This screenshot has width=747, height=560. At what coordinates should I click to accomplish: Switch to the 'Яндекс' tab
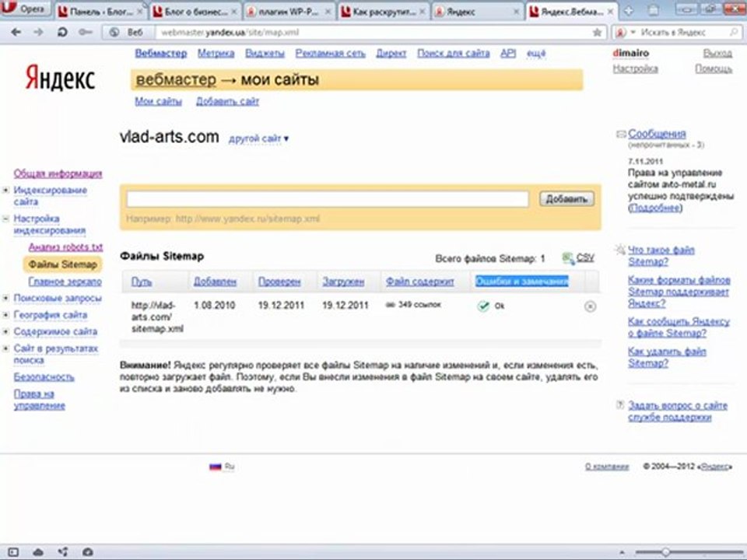click(477, 12)
